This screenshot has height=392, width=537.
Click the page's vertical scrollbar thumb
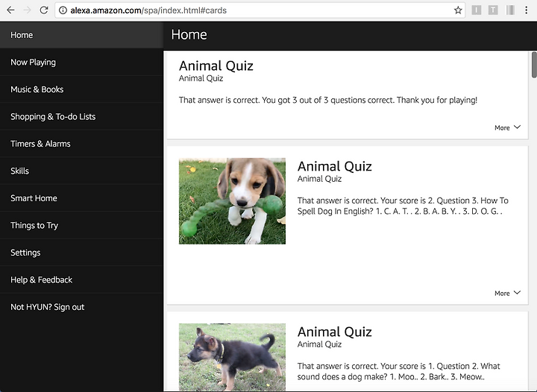click(x=534, y=65)
